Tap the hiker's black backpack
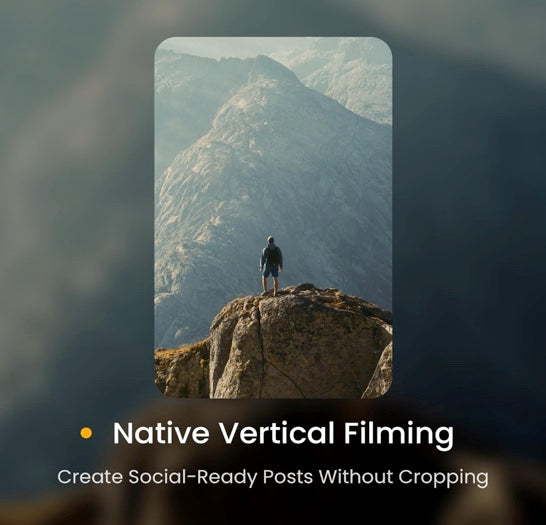The image size is (546, 525). click(x=273, y=255)
